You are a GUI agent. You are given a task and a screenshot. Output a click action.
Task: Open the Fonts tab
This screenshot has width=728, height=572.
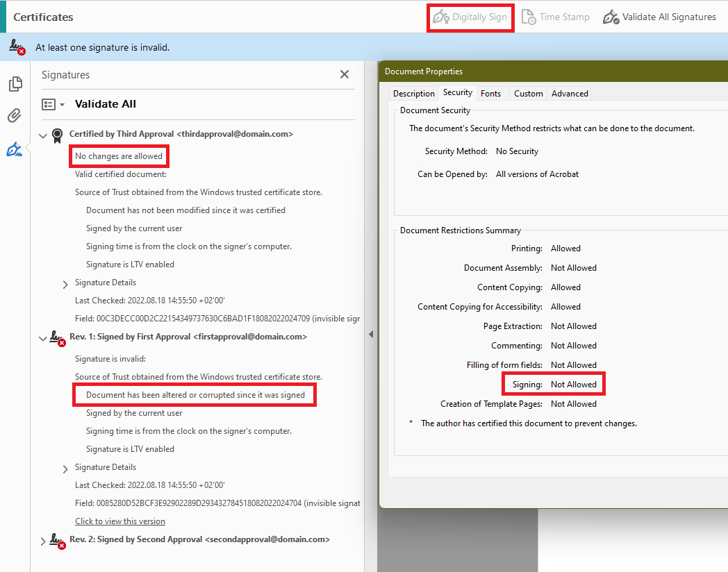pyautogui.click(x=492, y=93)
